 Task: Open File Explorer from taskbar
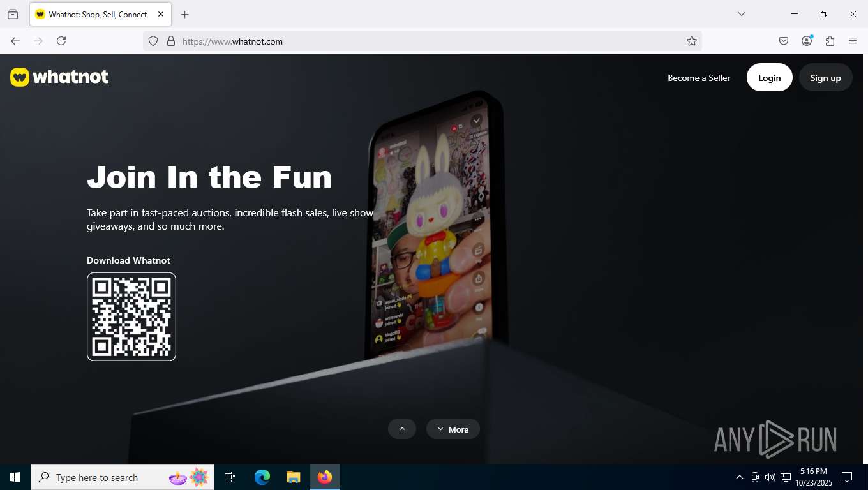pos(294,477)
